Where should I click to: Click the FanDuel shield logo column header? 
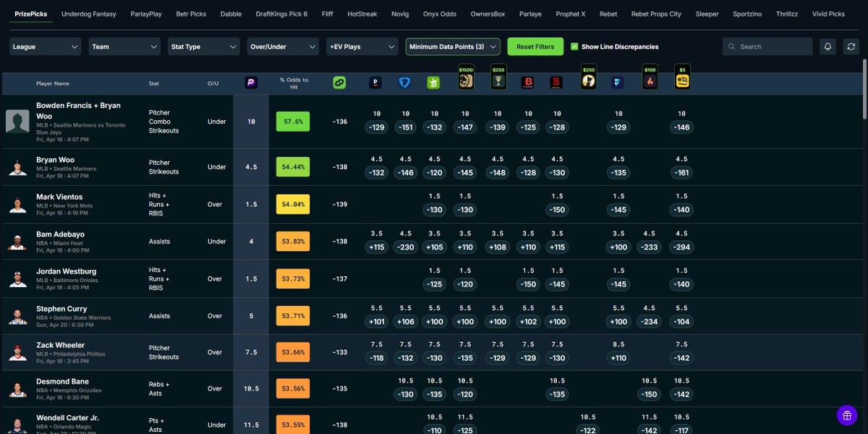click(404, 83)
